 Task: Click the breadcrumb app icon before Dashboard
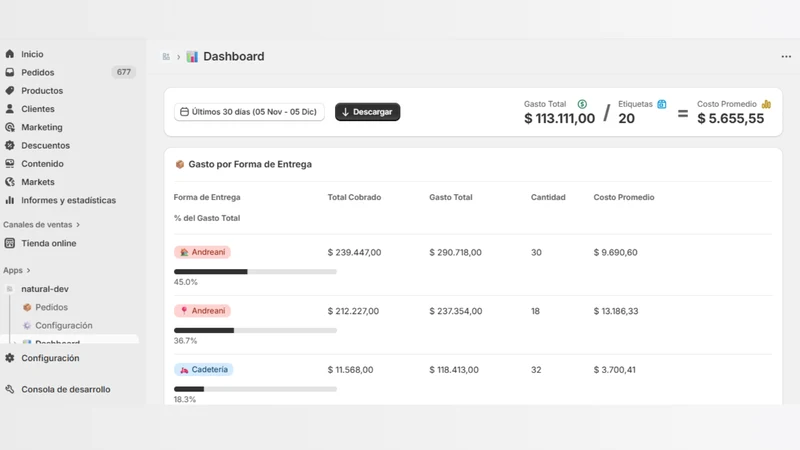click(166, 57)
